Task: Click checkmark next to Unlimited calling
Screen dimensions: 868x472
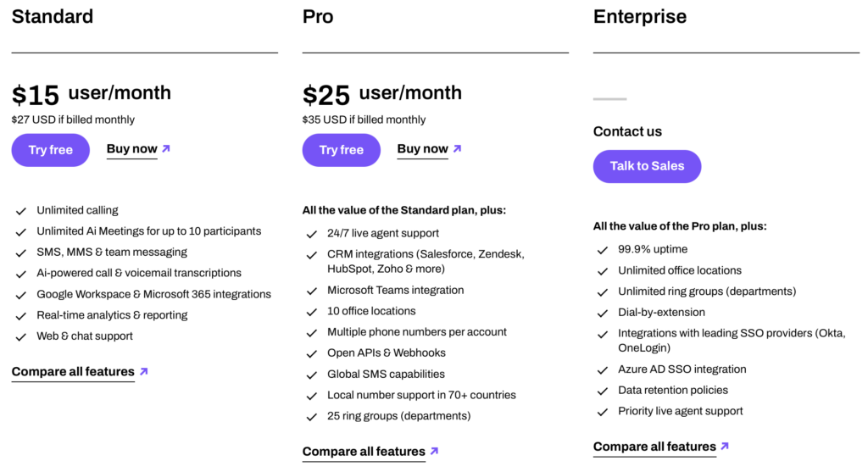Action: (21, 210)
